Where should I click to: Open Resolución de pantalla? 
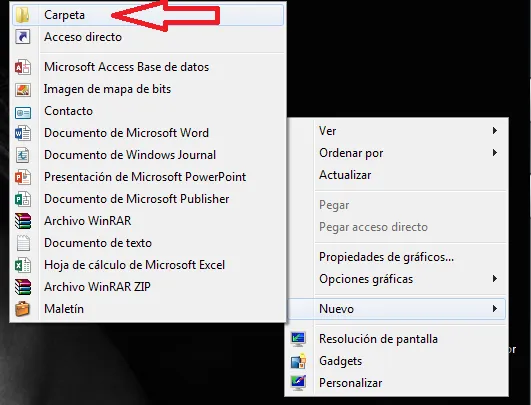pos(396,339)
